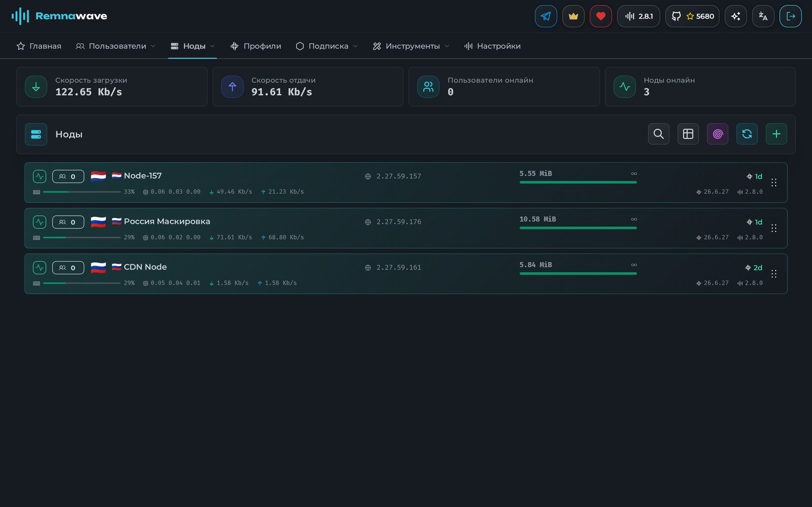812x507 pixels.
Task: Open CDN Node name
Action: [x=145, y=267]
